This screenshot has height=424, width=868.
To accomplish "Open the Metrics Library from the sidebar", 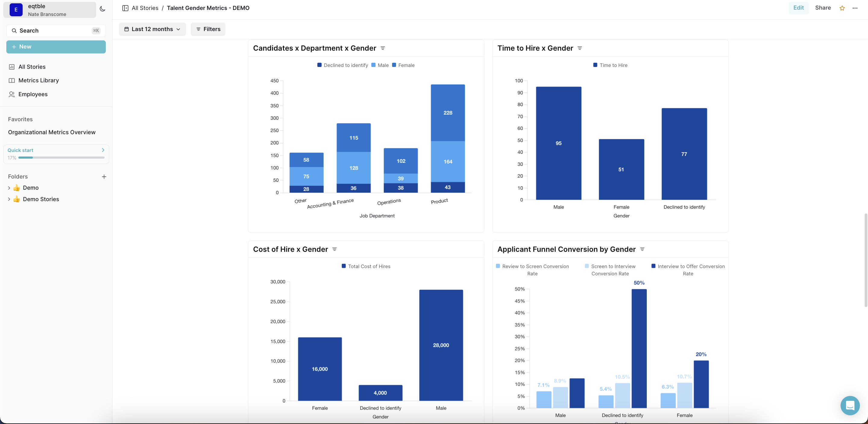I will tap(38, 80).
